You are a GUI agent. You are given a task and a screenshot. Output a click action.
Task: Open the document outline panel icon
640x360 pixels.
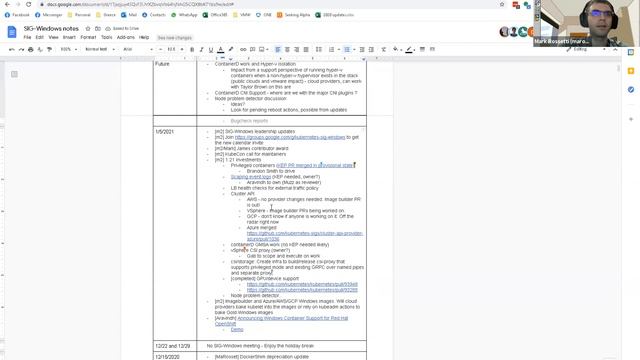(x=14, y=74)
